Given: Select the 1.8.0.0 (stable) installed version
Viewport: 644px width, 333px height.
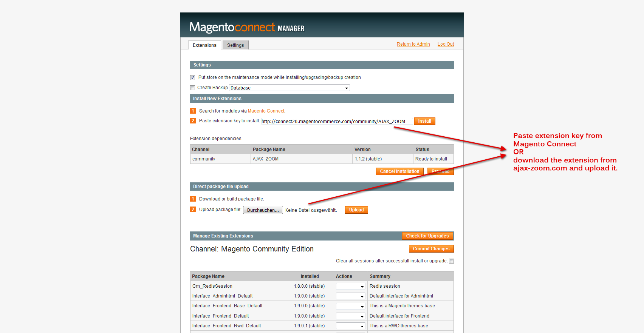Looking at the screenshot, I should click(x=309, y=286).
